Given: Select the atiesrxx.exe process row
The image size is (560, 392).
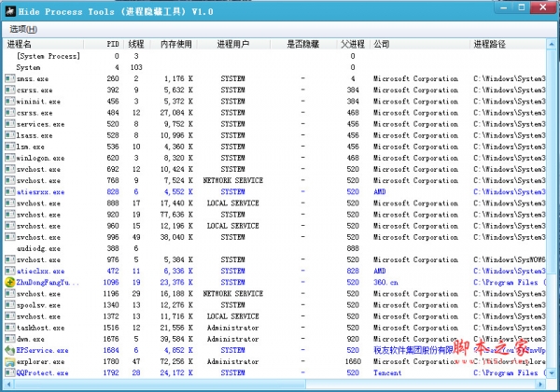Looking at the screenshot, I should [x=40, y=191].
